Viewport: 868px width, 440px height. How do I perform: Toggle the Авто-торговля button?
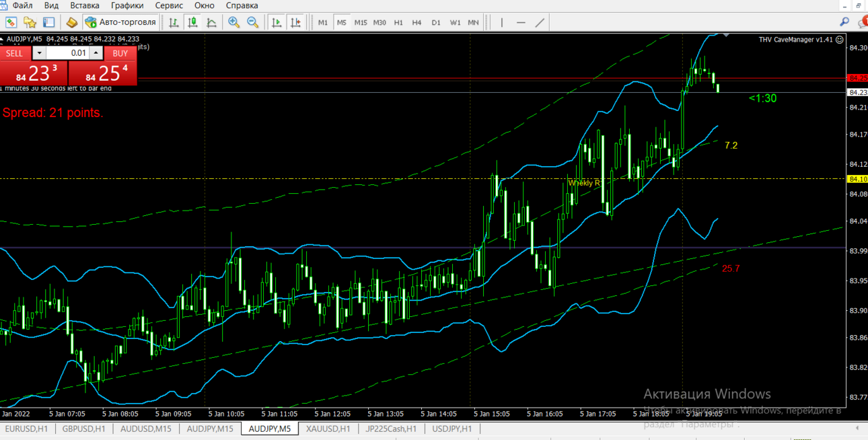coord(120,22)
